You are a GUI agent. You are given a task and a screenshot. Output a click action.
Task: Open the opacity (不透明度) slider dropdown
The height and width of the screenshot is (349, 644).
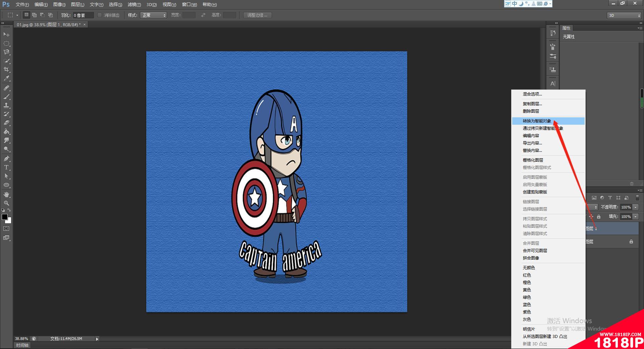(636, 207)
